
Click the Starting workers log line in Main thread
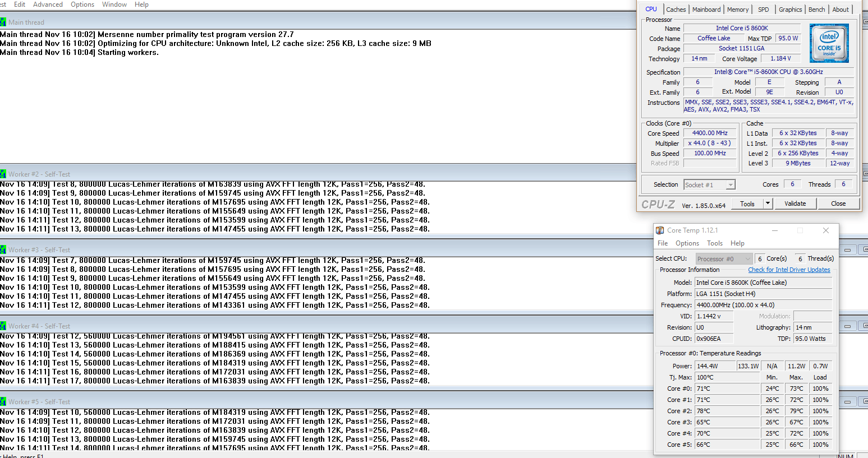79,53
